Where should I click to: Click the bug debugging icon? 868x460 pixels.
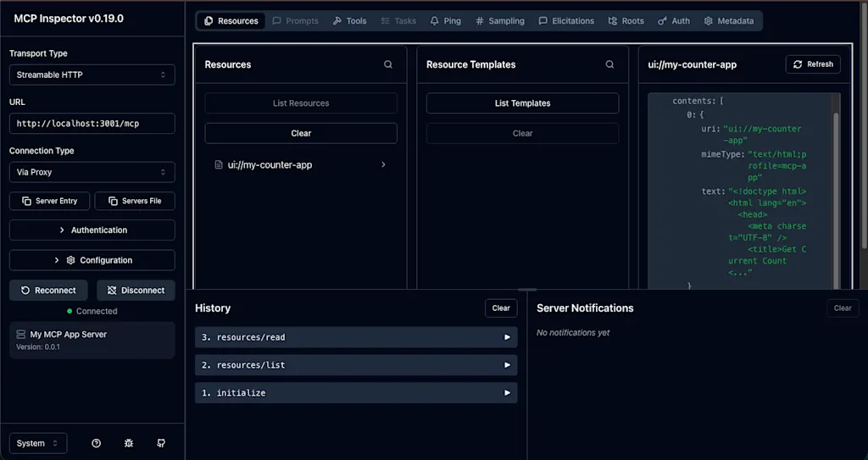click(x=129, y=443)
